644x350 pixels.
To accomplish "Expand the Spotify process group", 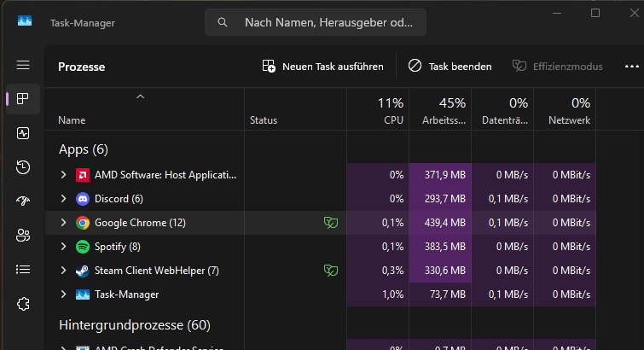I will [63, 247].
